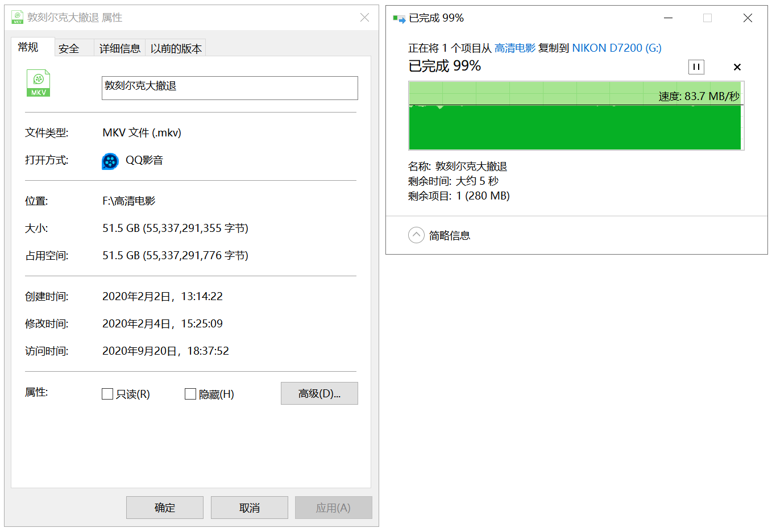This screenshot has height=532, width=772.
Task: Click the copy dialog title bar icon
Action: pyautogui.click(x=399, y=18)
